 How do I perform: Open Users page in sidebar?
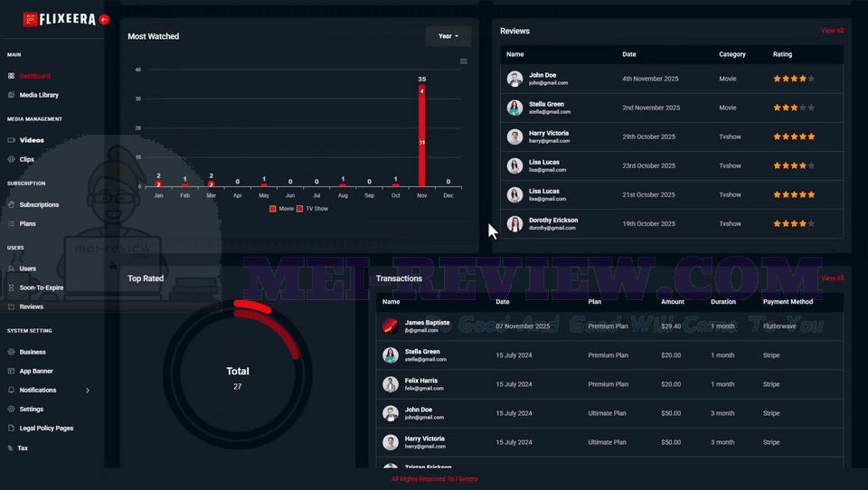coord(28,269)
